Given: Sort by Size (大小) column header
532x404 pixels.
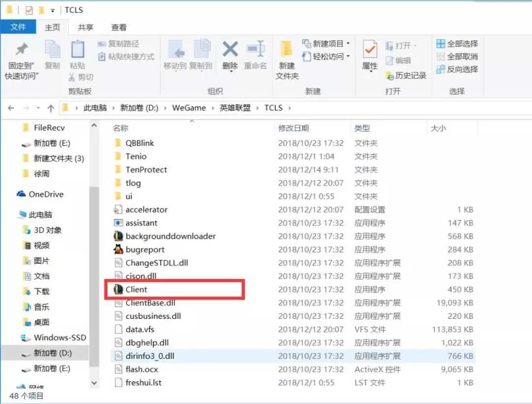Looking at the screenshot, I should coord(438,128).
